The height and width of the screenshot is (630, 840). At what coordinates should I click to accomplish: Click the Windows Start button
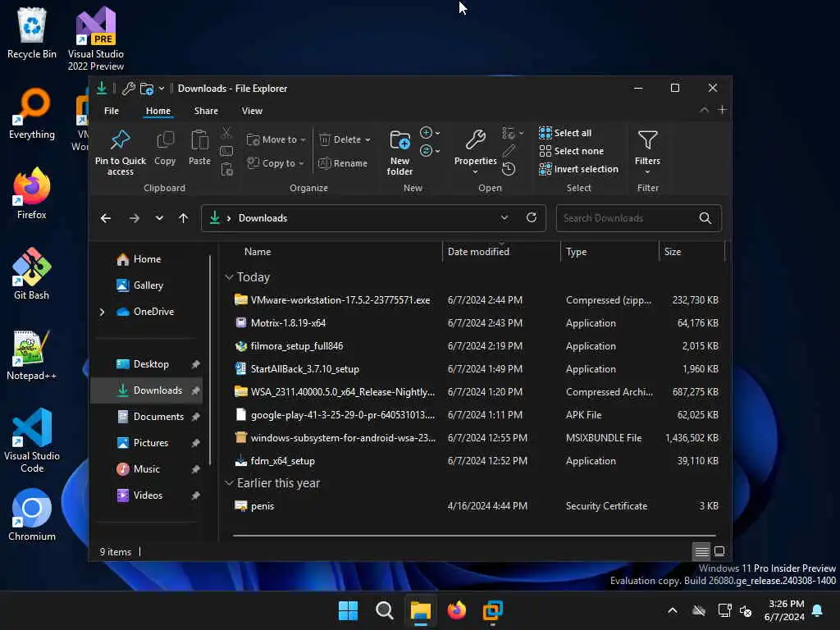tap(348, 610)
